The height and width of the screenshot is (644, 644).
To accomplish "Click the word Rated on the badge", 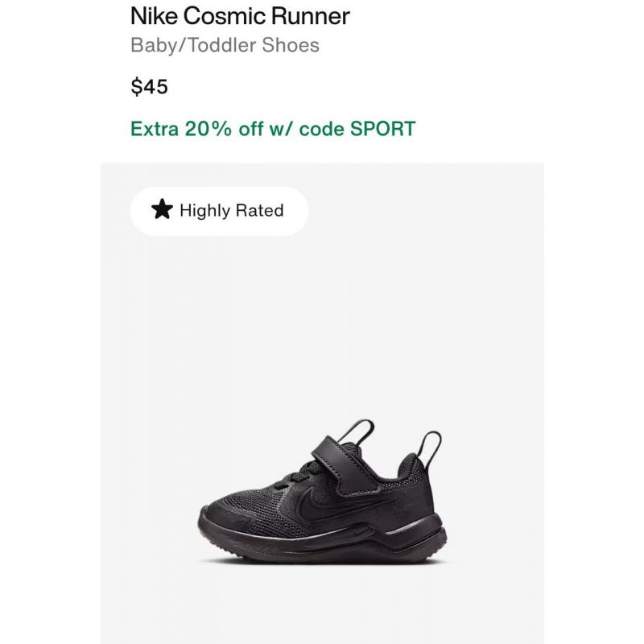I will (259, 211).
